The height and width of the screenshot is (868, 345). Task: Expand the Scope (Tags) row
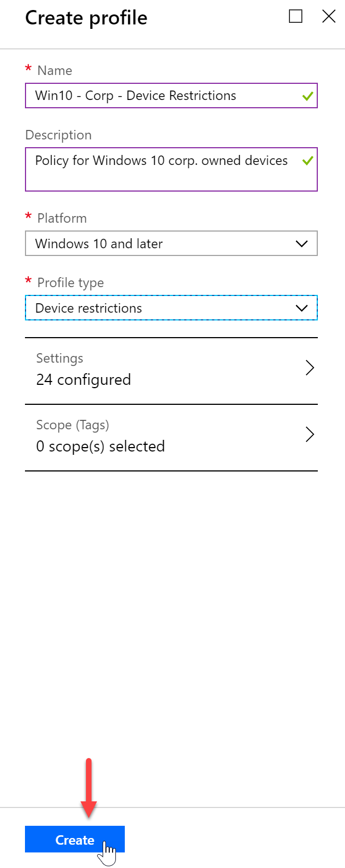coord(171,437)
